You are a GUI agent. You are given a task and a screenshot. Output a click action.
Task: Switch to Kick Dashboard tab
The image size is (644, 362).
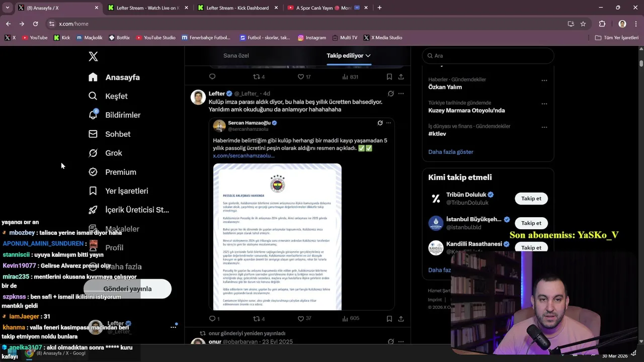(x=237, y=8)
